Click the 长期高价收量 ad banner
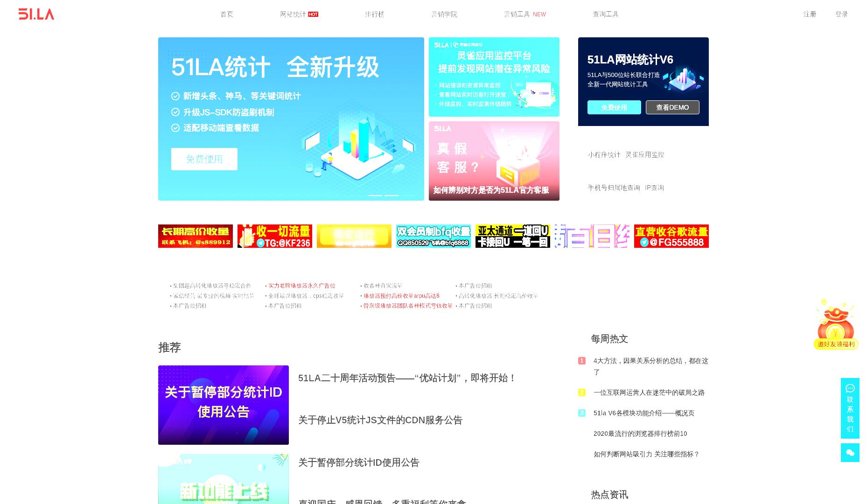The height and width of the screenshot is (504, 867). click(196, 236)
